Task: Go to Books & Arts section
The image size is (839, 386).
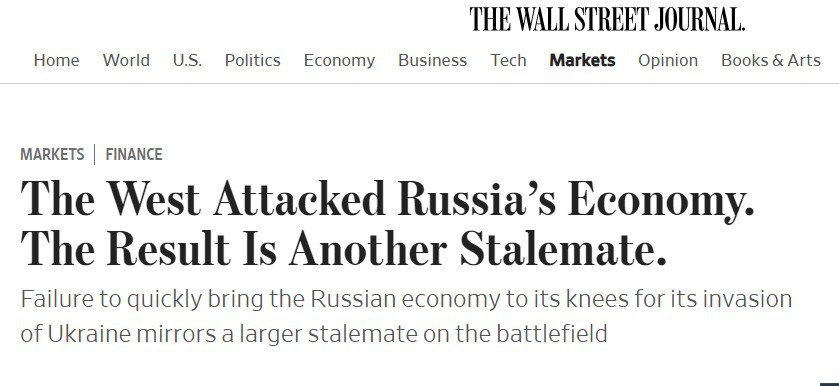Action: [771, 60]
